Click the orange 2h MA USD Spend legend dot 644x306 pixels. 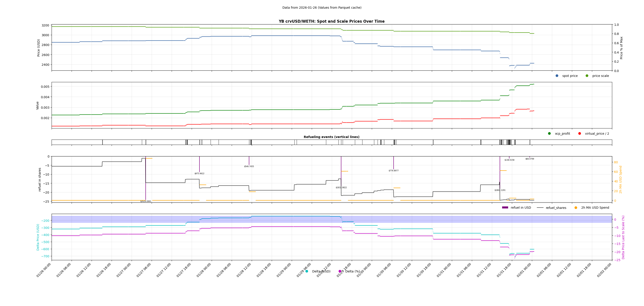[x=576, y=208]
